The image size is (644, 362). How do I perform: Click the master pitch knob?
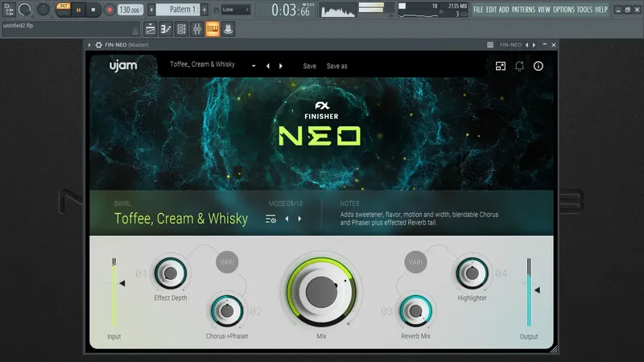point(43,9)
